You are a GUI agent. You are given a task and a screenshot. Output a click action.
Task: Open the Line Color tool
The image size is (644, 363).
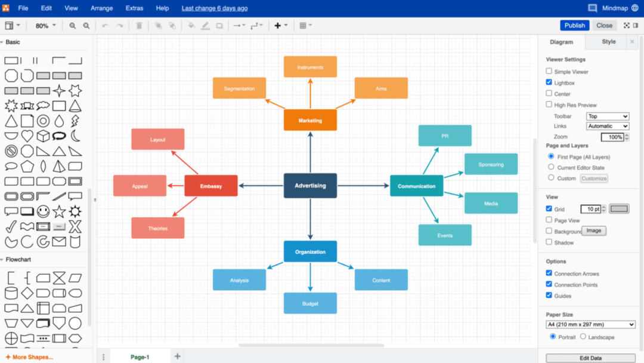point(206,26)
